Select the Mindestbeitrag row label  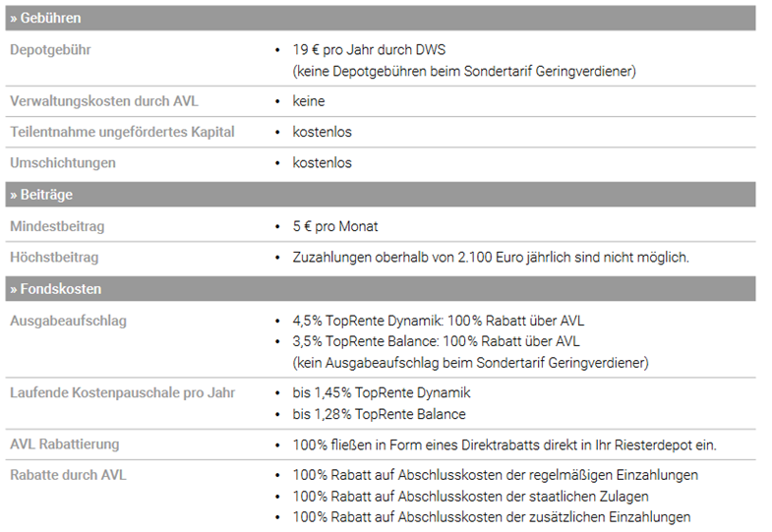click(57, 226)
